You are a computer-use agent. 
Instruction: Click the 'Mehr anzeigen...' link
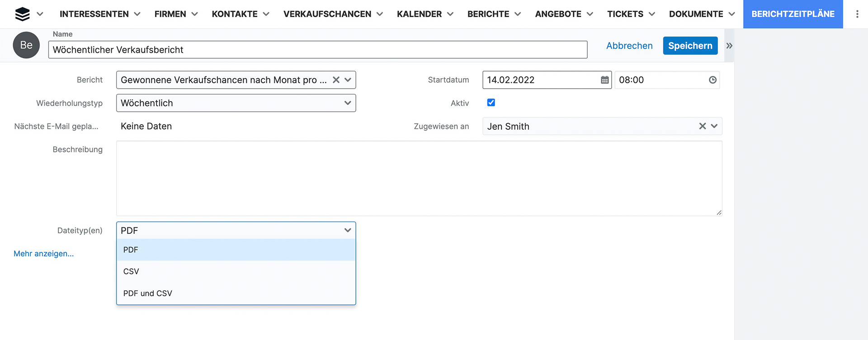pos(43,254)
